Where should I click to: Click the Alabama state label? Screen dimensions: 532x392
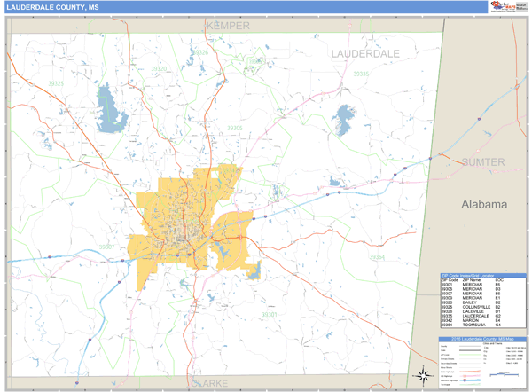(485, 204)
